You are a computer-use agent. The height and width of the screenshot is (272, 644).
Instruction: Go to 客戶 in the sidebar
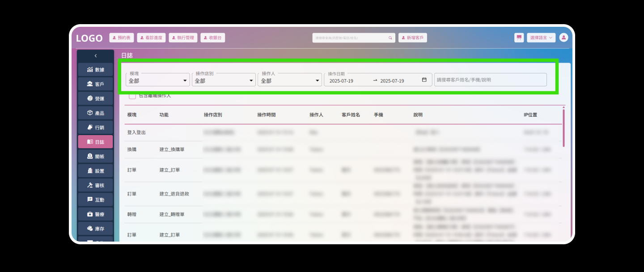click(x=95, y=84)
